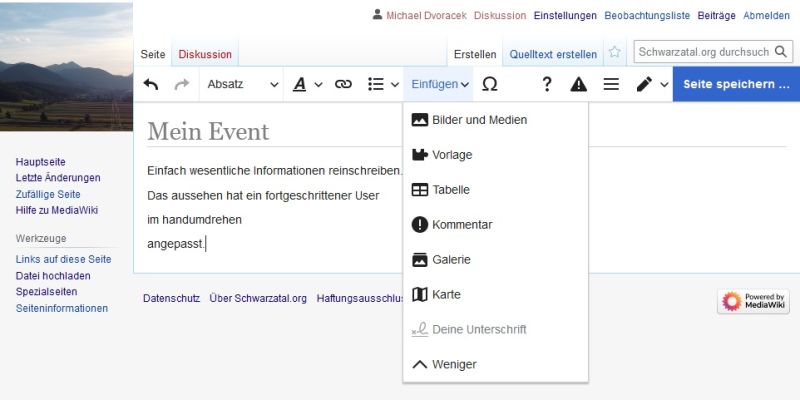Image resolution: width=800 pixels, height=400 pixels.
Task: Expand the Absatz paragraph format dropdown
Action: tap(242, 85)
